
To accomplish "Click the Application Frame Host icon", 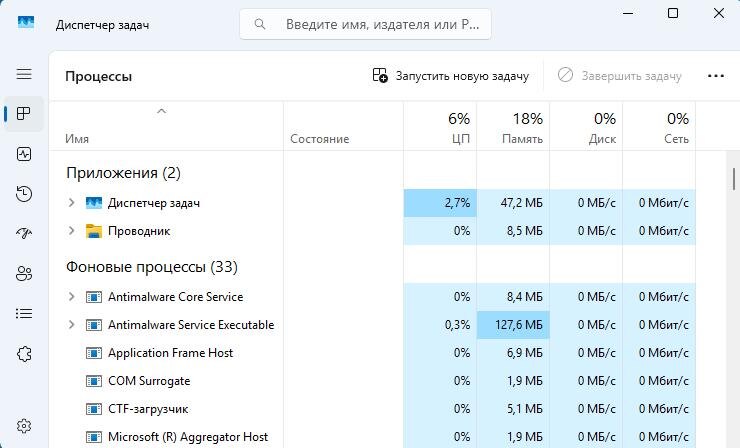I will click(x=94, y=353).
